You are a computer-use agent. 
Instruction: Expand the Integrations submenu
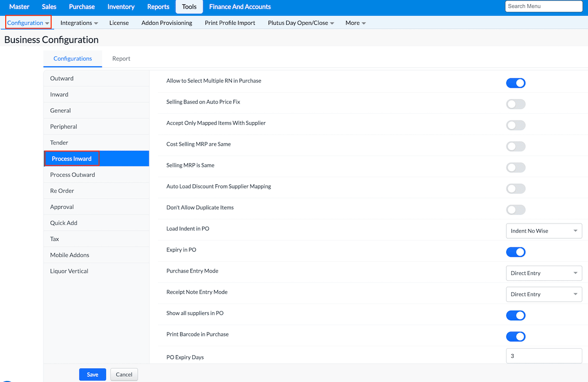tap(79, 22)
